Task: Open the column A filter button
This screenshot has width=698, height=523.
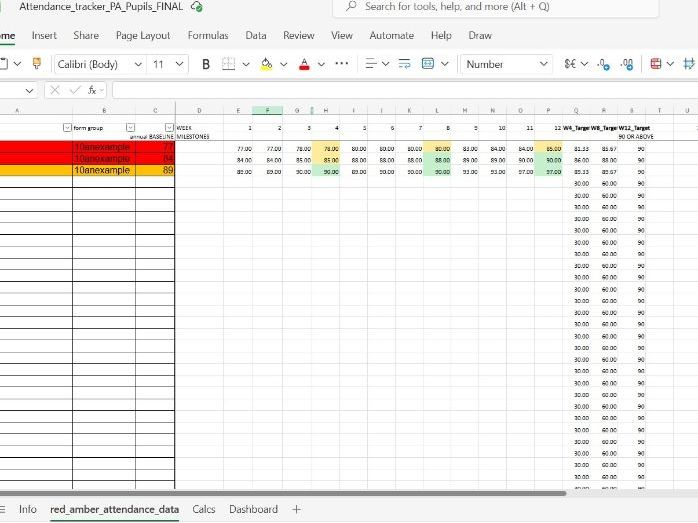Action: (67, 128)
